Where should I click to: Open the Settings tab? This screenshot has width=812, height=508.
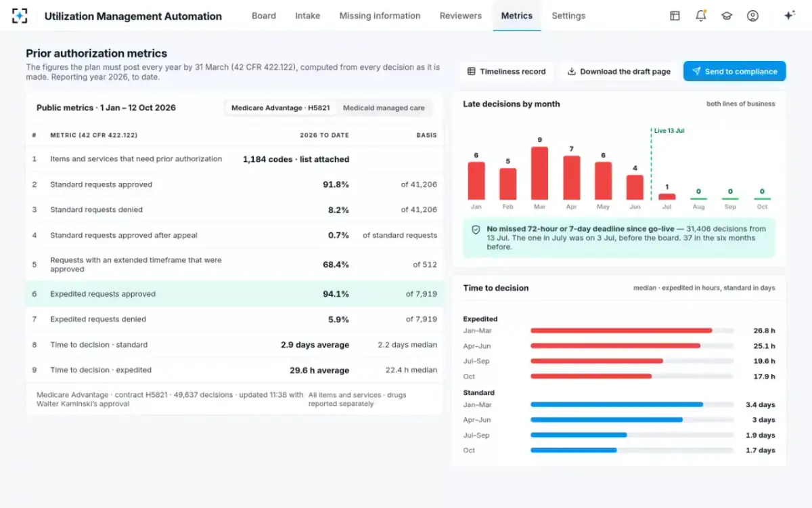(568, 16)
